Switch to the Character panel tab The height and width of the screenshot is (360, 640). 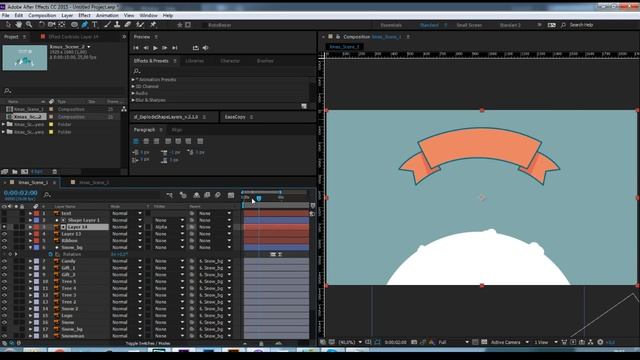230,61
